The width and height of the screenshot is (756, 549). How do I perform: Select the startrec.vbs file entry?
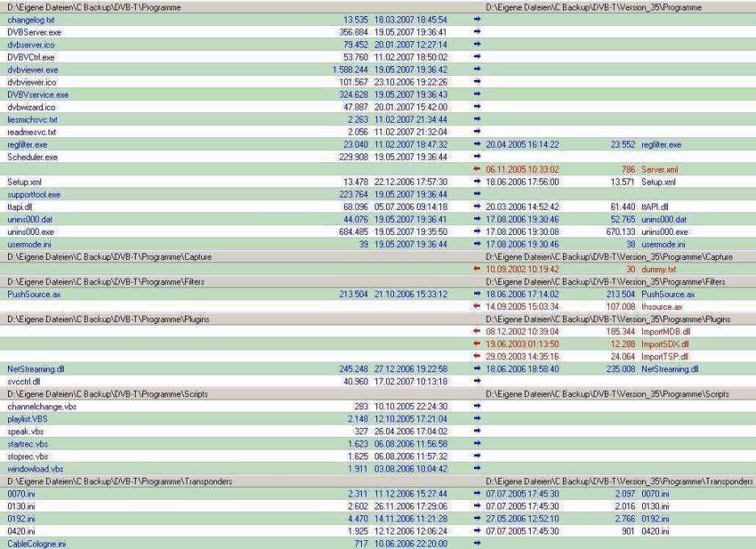coord(27,444)
